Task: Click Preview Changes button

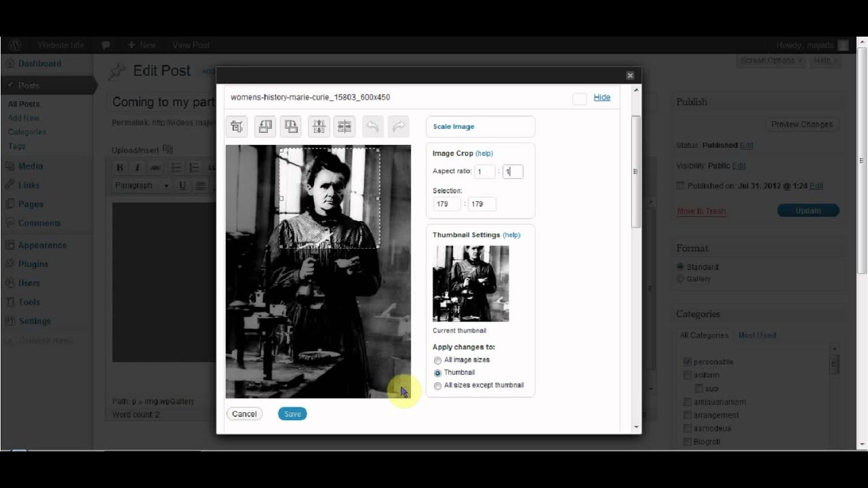Action: [802, 125]
